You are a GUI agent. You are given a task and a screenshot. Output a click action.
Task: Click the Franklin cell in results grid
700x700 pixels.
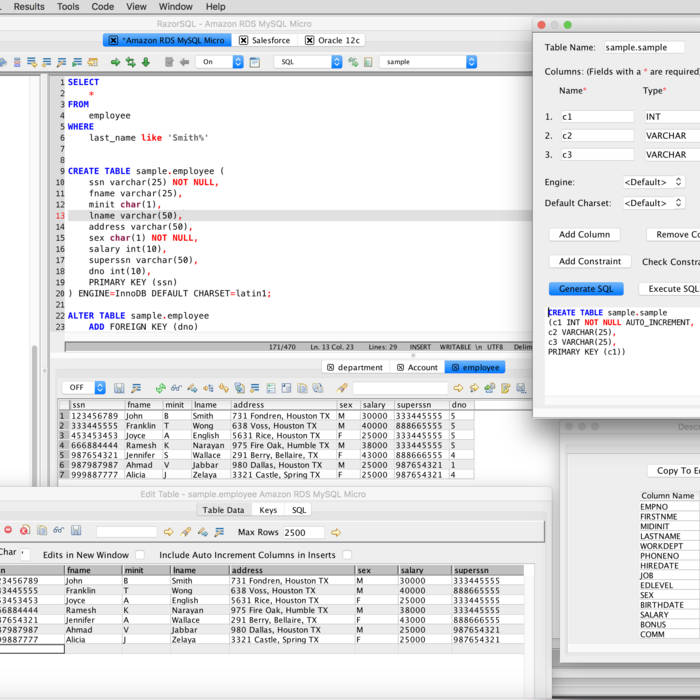coord(142,426)
